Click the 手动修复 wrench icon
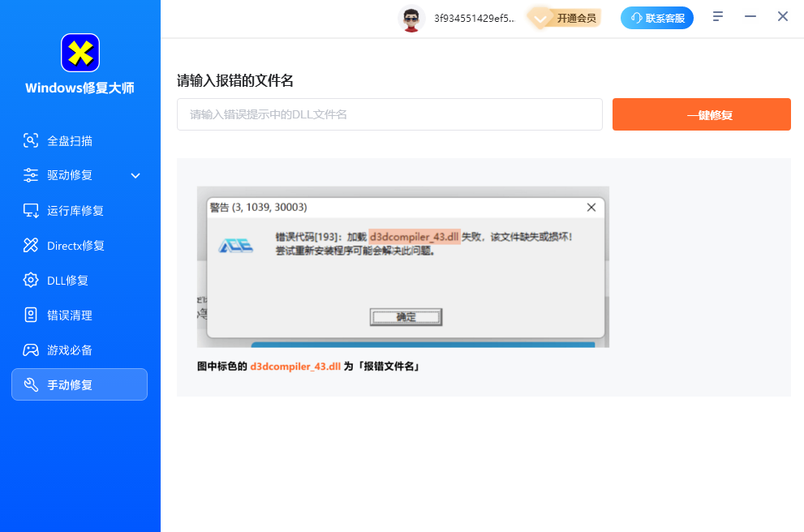The height and width of the screenshot is (532, 804). pos(31,384)
